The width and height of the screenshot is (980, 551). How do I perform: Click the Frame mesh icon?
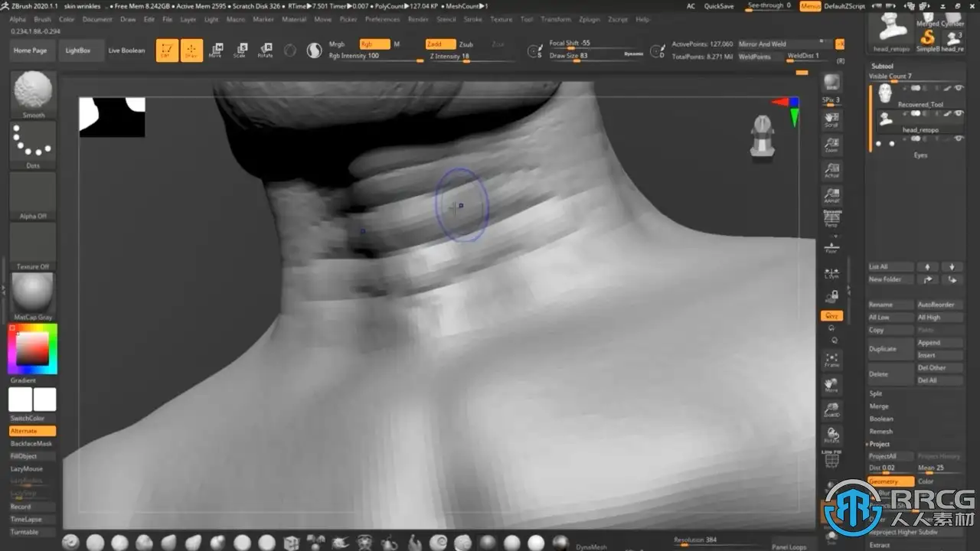click(x=831, y=360)
